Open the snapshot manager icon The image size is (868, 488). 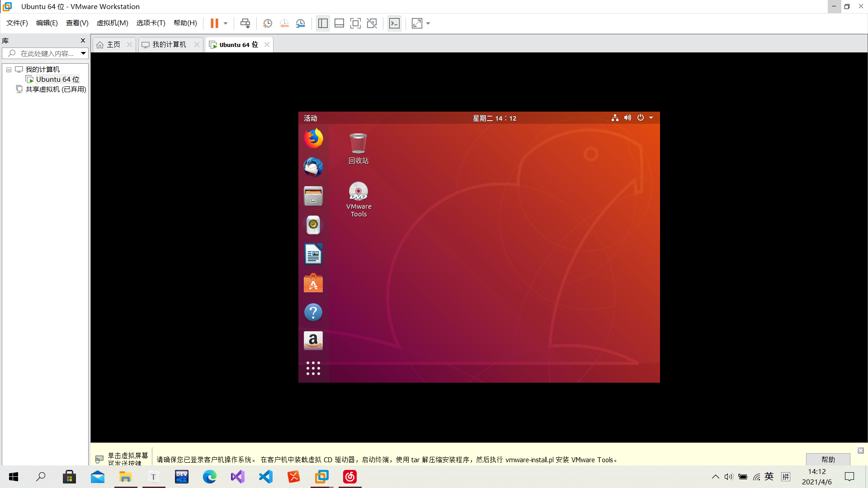pos(301,23)
